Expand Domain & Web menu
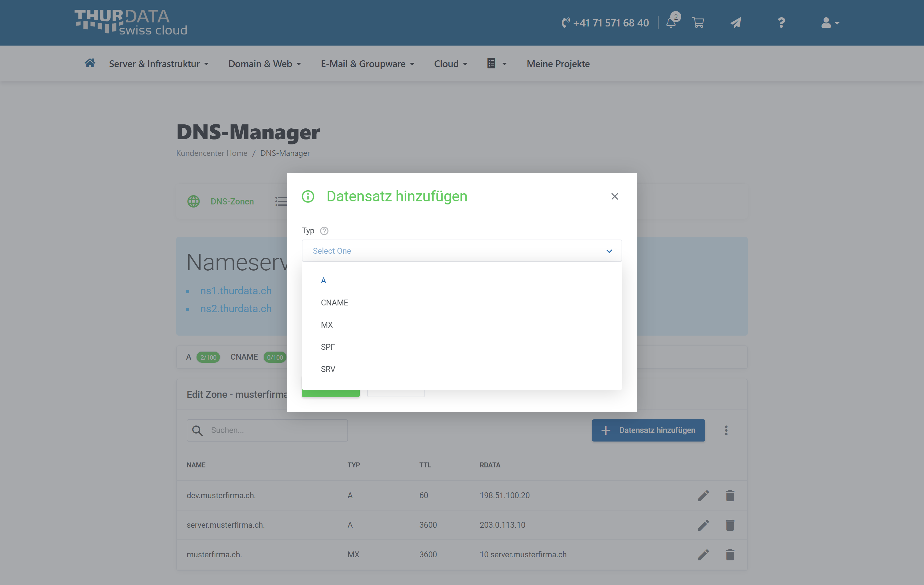 [x=265, y=64]
